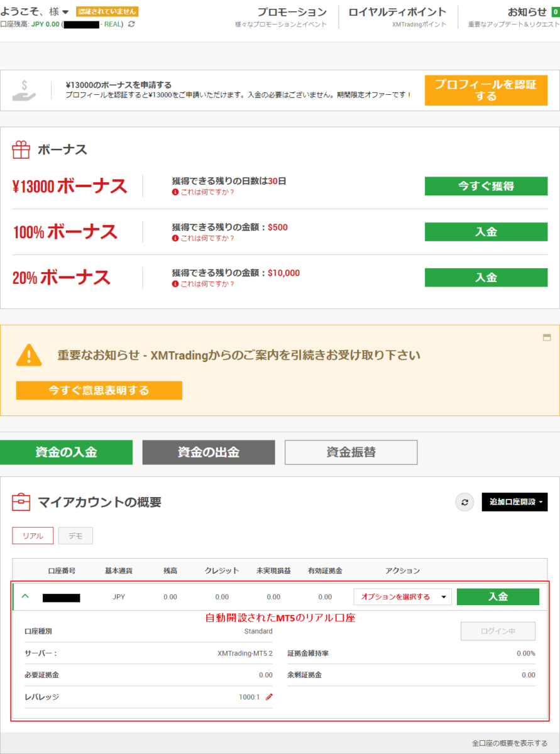This screenshot has width=560, height=754.
Task: Click the プロフィールを認証する button
Action: pyautogui.click(x=486, y=90)
